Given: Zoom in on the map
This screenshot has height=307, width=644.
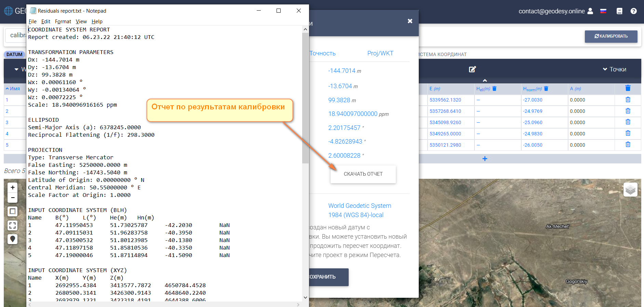Looking at the screenshot, I should point(13,187).
